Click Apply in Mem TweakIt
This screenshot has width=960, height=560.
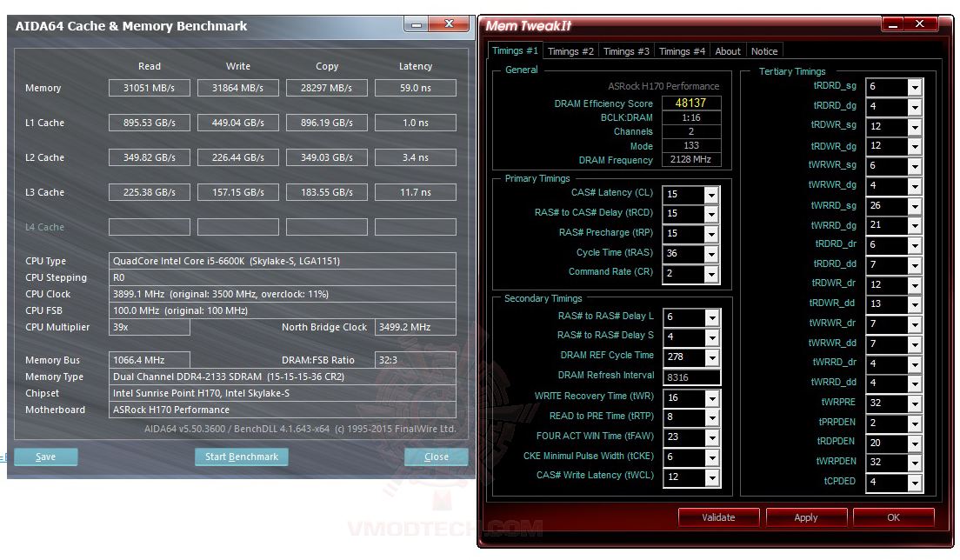pyautogui.click(x=806, y=517)
